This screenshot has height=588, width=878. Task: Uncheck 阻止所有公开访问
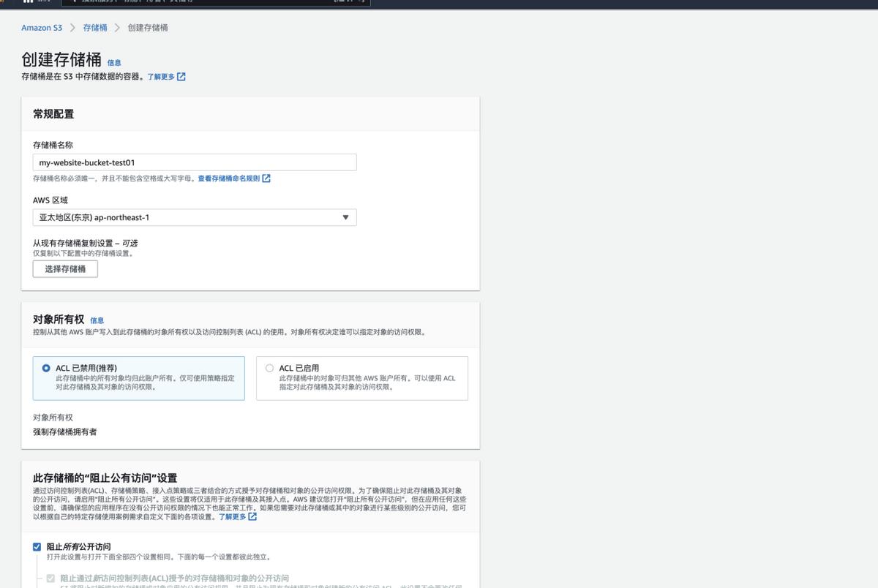[x=36, y=546]
